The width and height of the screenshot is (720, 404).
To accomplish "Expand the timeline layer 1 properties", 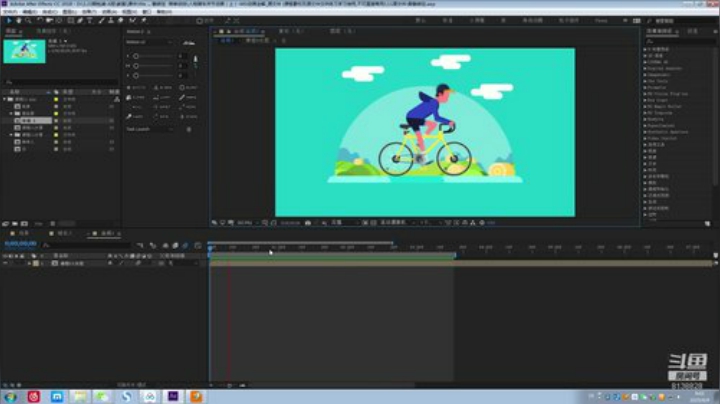I will pos(29,264).
